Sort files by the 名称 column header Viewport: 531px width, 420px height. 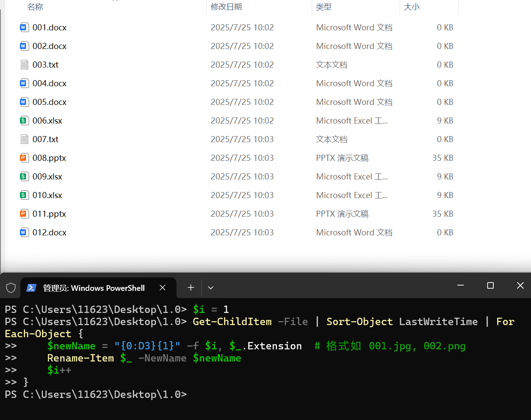tap(35, 7)
